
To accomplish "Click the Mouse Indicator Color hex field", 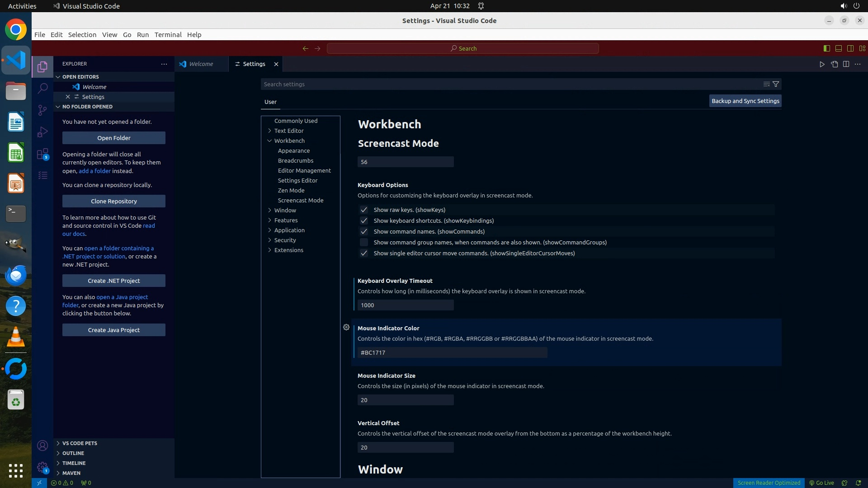I will pyautogui.click(x=452, y=352).
